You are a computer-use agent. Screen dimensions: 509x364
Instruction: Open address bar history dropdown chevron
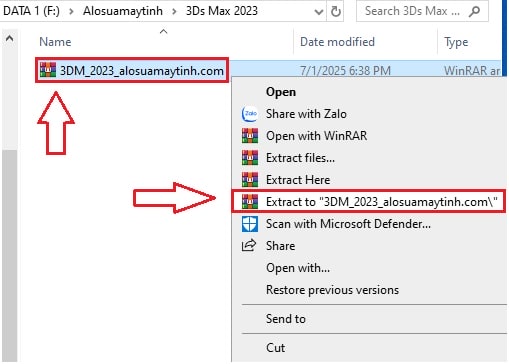click(319, 12)
